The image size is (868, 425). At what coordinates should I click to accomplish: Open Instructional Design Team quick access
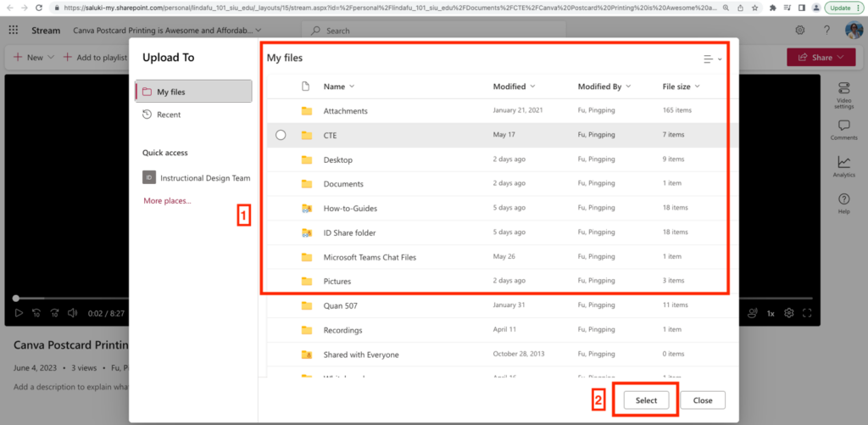pyautogui.click(x=197, y=178)
